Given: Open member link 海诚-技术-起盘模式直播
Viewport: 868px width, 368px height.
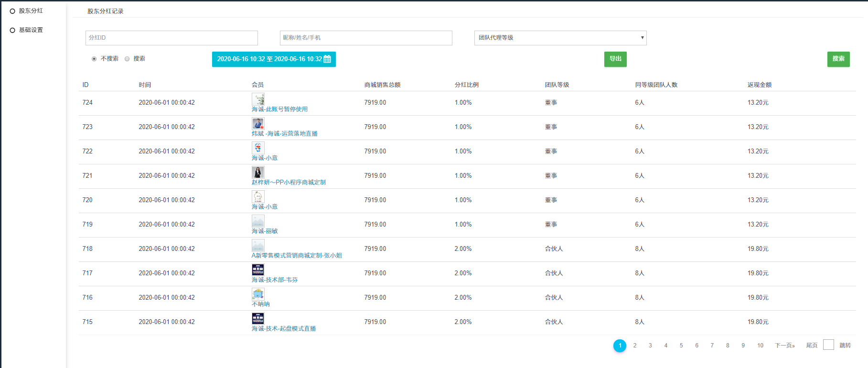Looking at the screenshot, I should tap(284, 329).
